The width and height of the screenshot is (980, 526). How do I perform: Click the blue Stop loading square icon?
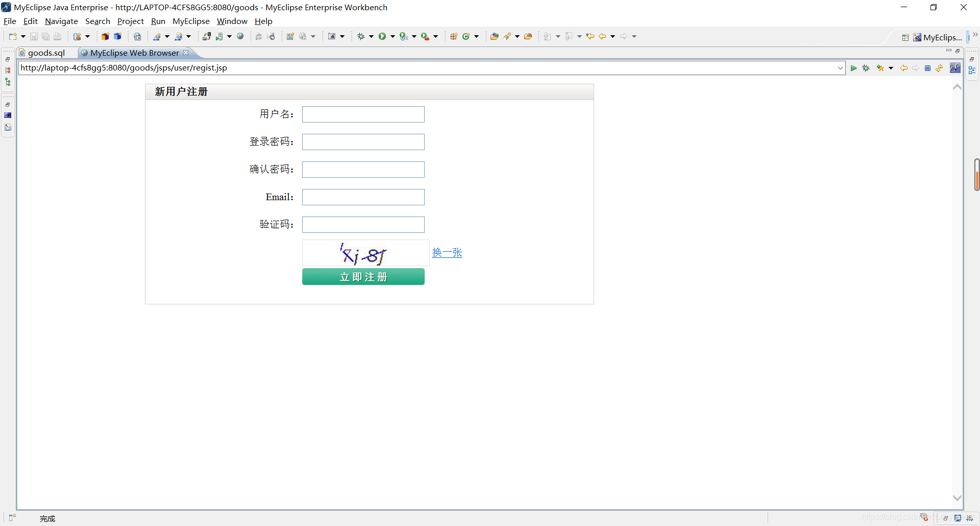(928, 68)
